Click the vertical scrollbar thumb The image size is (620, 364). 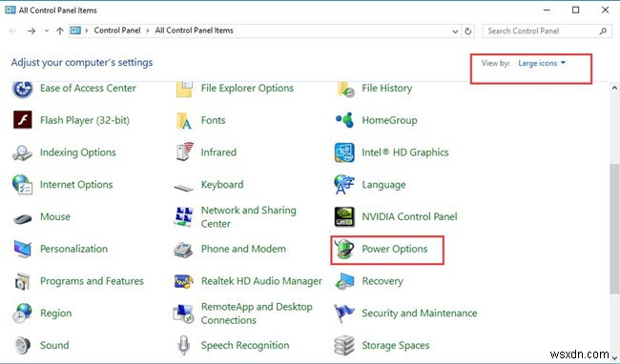tap(614, 229)
